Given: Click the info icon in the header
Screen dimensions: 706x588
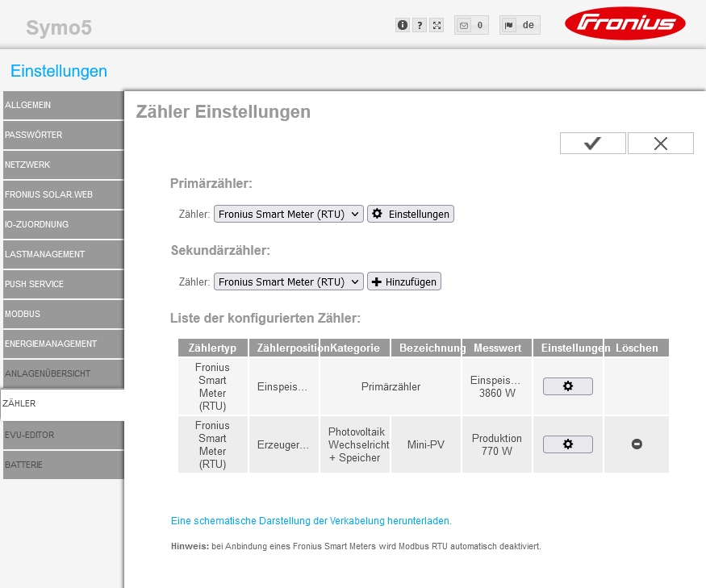Looking at the screenshot, I should click(403, 25).
